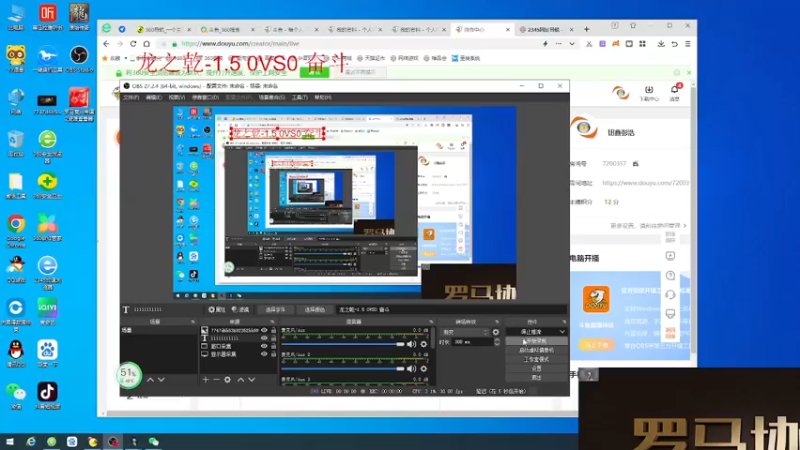
Task: Open Douyu messages bell icon
Action: tap(674, 92)
